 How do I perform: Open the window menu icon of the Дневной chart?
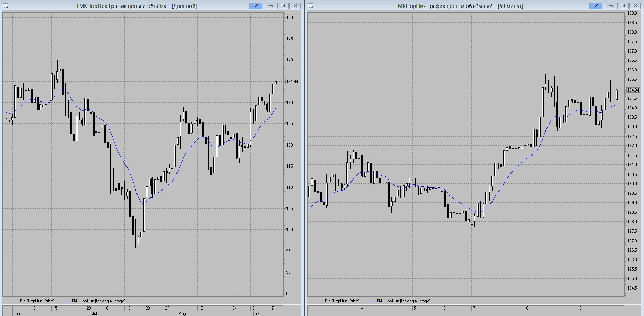[5, 6]
